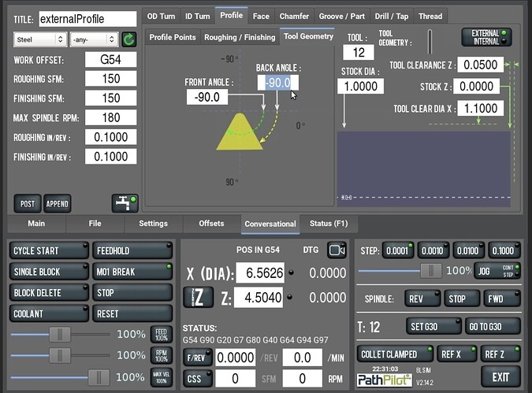The width and height of the screenshot is (532, 393).
Task: Switch to the OD Turn tab
Action: [x=161, y=17]
